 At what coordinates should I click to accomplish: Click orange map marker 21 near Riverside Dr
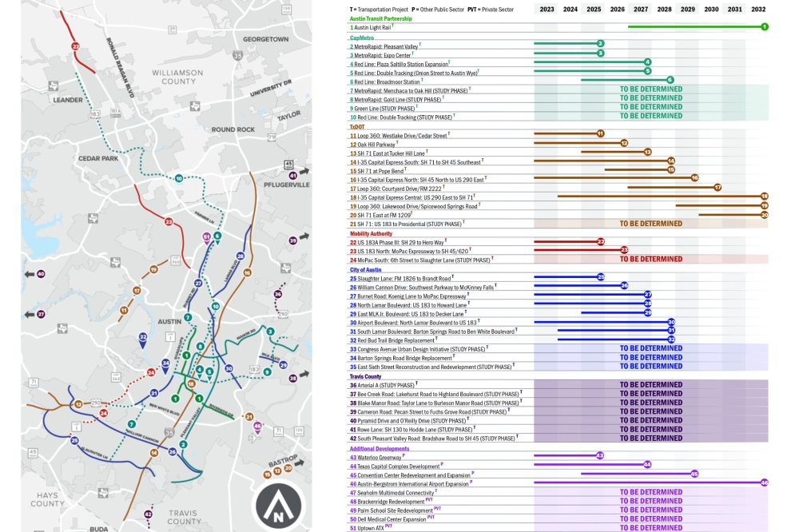pos(249,417)
